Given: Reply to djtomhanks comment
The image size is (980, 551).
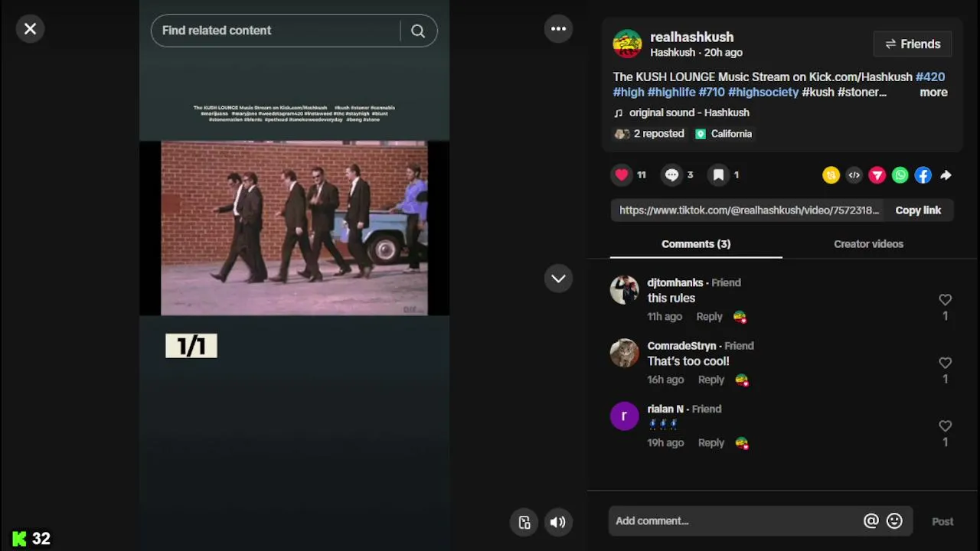Looking at the screenshot, I should [x=709, y=317].
